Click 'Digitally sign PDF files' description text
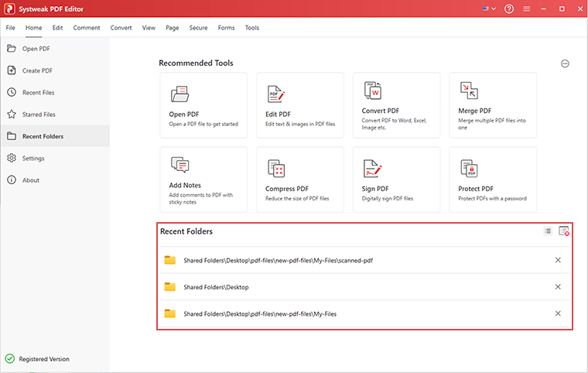Viewport: 588px width, 373px height. pyautogui.click(x=388, y=199)
